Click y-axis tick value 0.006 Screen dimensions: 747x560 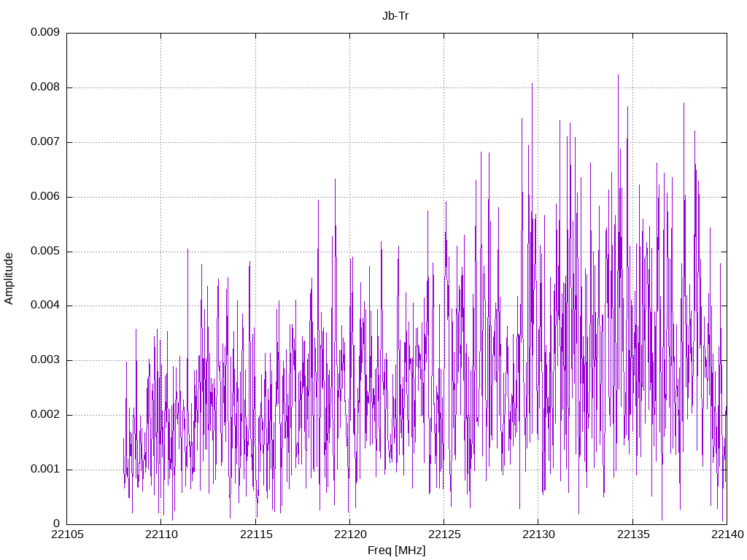(45, 196)
